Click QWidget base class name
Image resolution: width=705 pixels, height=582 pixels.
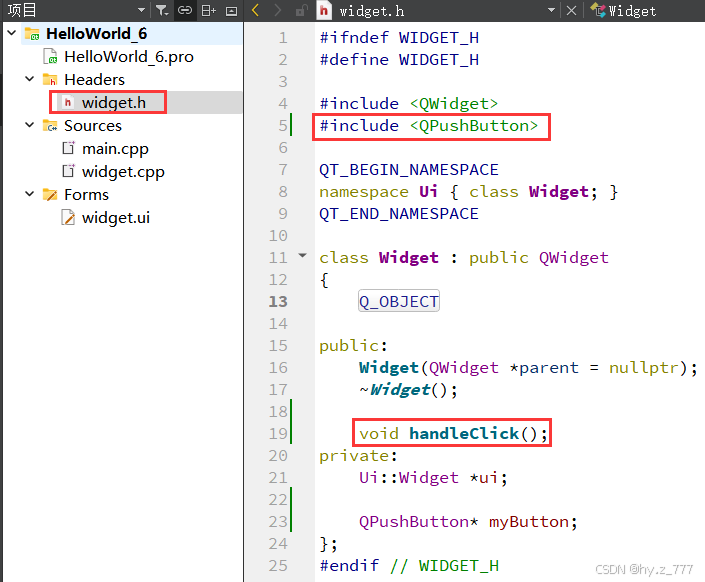pos(574,258)
